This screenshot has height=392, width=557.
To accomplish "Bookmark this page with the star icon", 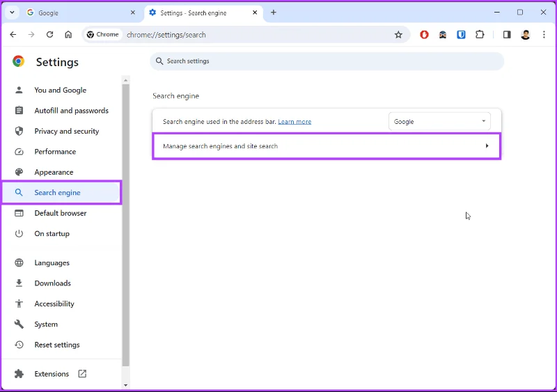I will (398, 35).
